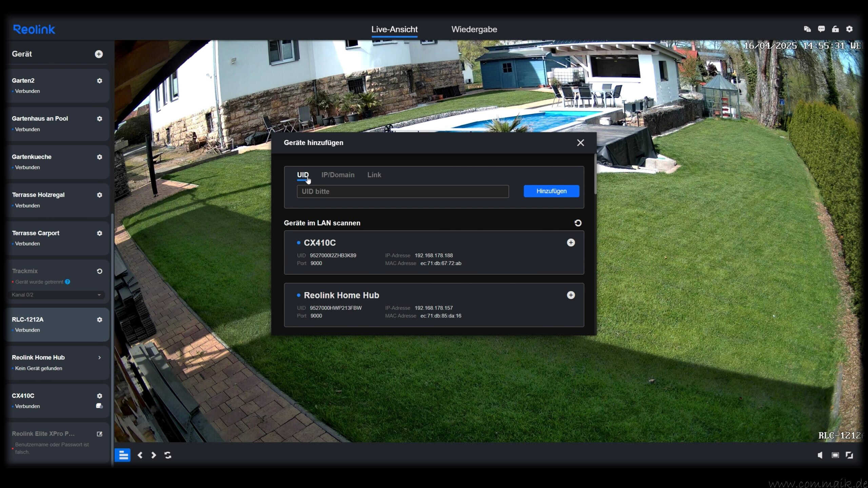Image resolution: width=868 pixels, height=488 pixels.
Task: Click the Geräte im LAN scannen heading
Action: click(x=322, y=223)
